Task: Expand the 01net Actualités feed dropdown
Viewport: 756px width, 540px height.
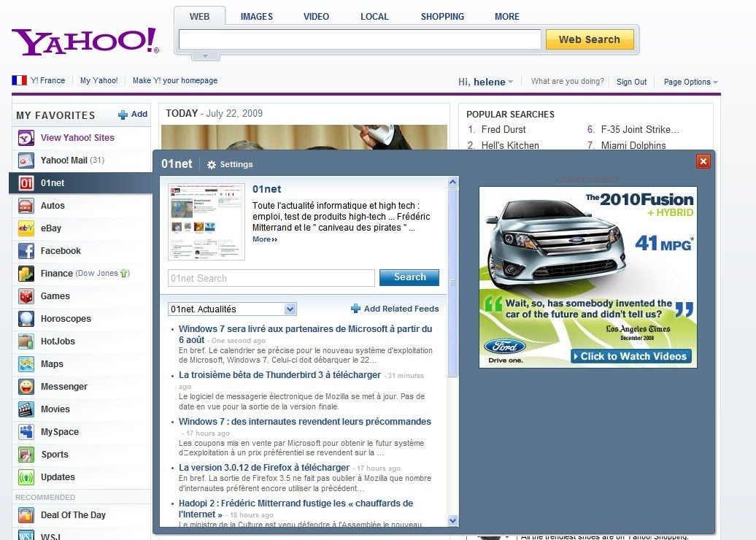Action: point(290,309)
